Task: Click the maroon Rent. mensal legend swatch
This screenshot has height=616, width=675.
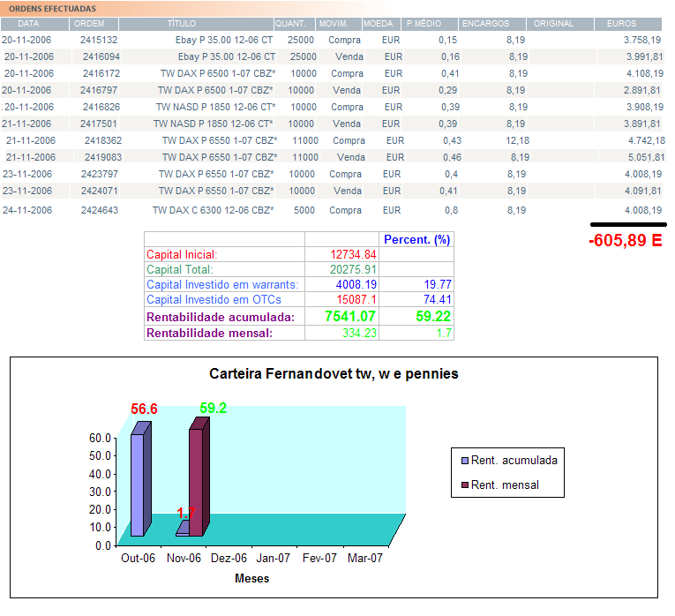Action: (x=465, y=485)
